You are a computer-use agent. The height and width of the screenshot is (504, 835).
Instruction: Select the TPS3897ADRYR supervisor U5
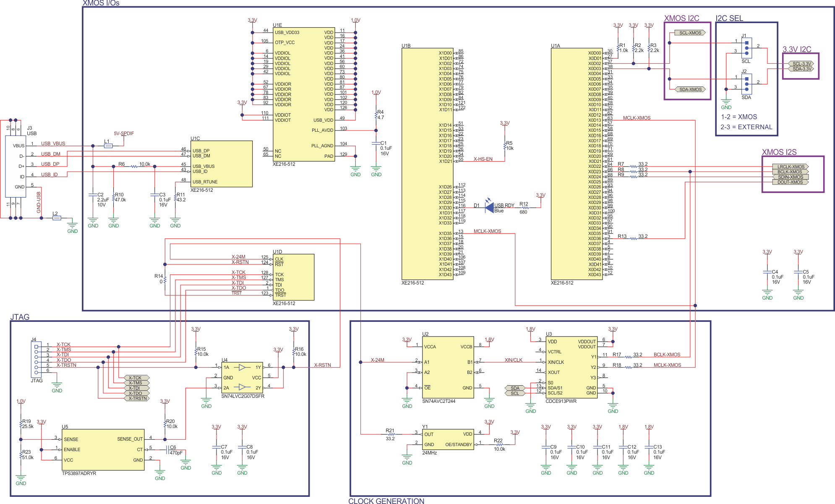pos(103,450)
